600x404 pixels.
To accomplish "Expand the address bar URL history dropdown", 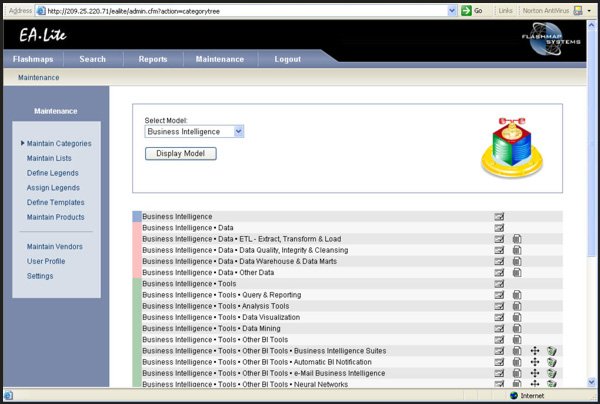I will pos(452,9).
